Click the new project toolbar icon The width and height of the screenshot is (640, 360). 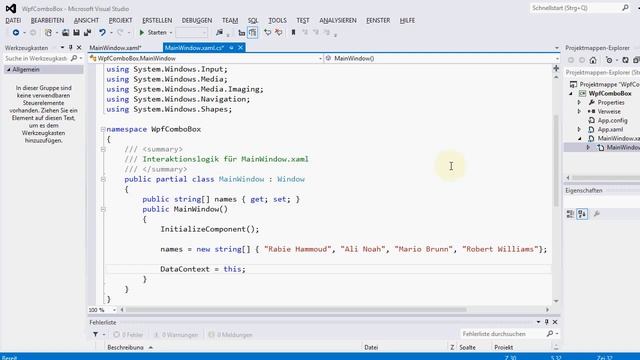[x=48, y=33]
